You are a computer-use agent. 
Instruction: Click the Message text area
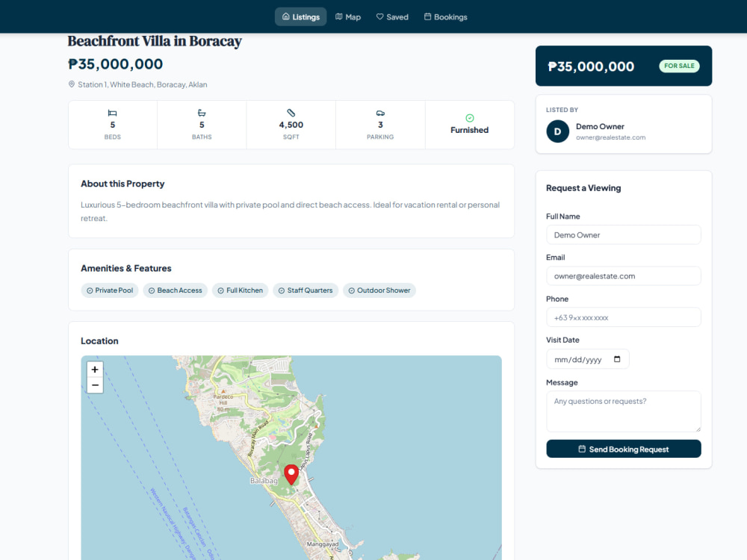[x=624, y=411]
